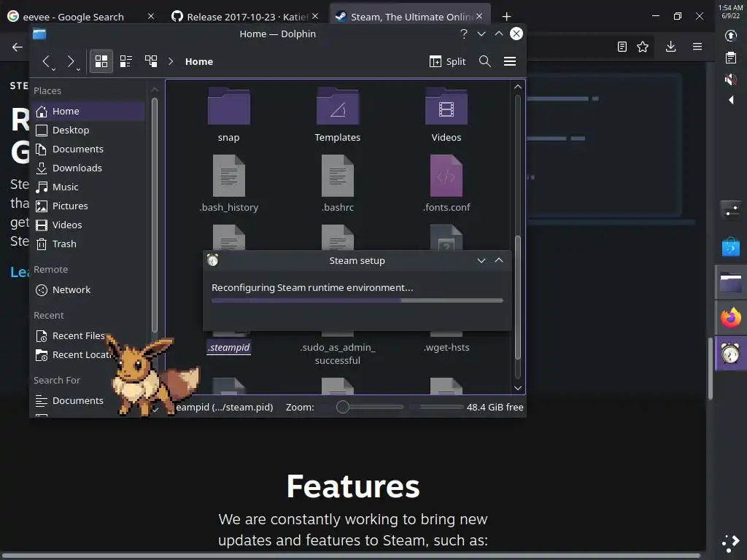The width and height of the screenshot is (747, 560).
Task: Open Dolphin hamburger menu
Action: (510, 61)
